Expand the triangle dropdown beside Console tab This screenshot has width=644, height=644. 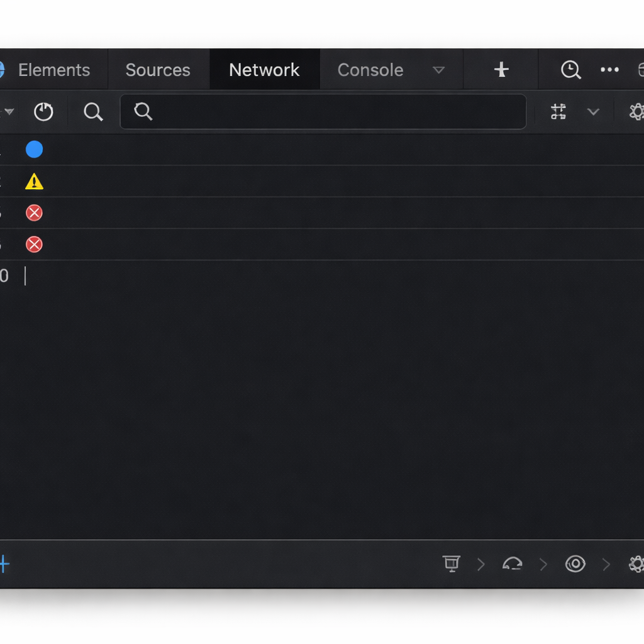pyautogui.click(x=439, y=70)
